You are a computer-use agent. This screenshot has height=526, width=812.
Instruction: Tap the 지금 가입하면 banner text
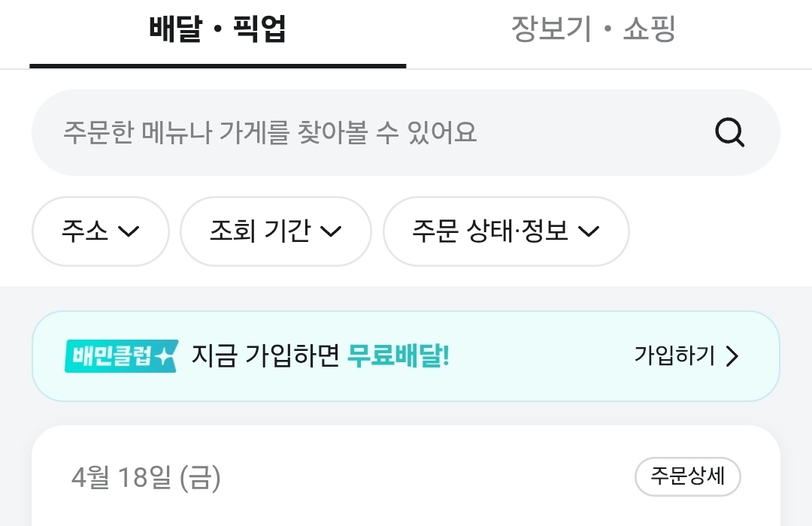click(265, 356)
